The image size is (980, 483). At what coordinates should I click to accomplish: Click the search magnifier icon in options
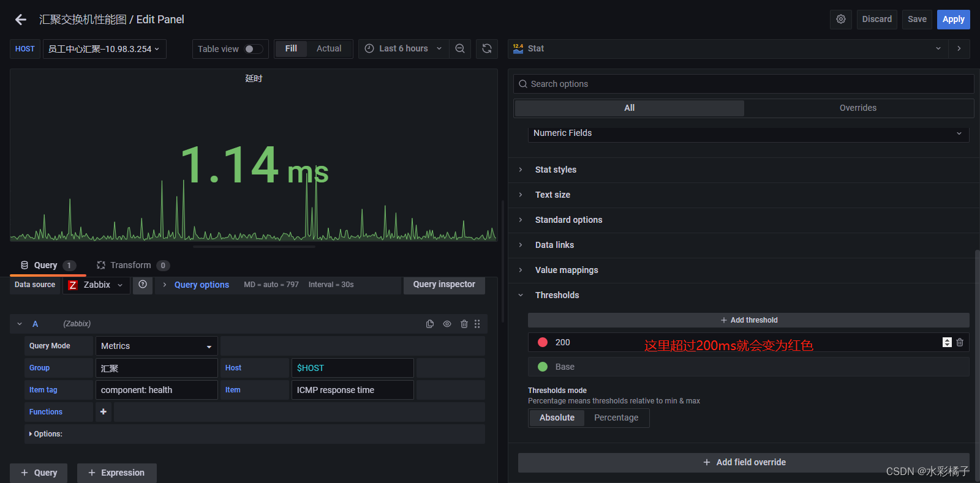click(523, 84)
